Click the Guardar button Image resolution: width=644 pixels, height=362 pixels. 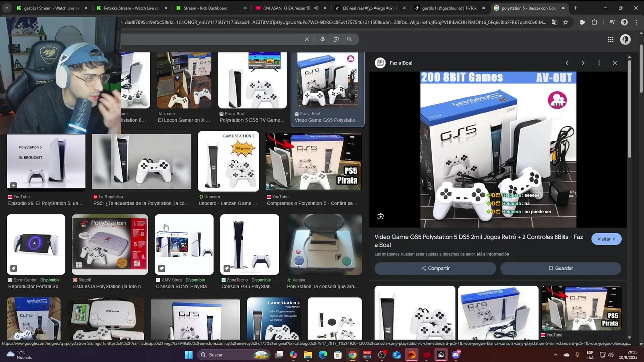coord(560,268)
